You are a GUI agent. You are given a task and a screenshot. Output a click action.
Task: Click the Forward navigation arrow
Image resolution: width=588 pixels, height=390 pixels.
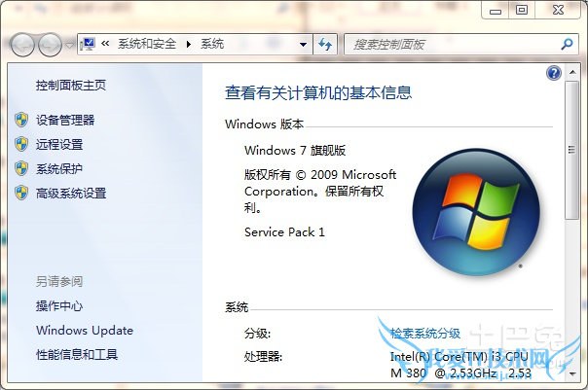point(51,45)
